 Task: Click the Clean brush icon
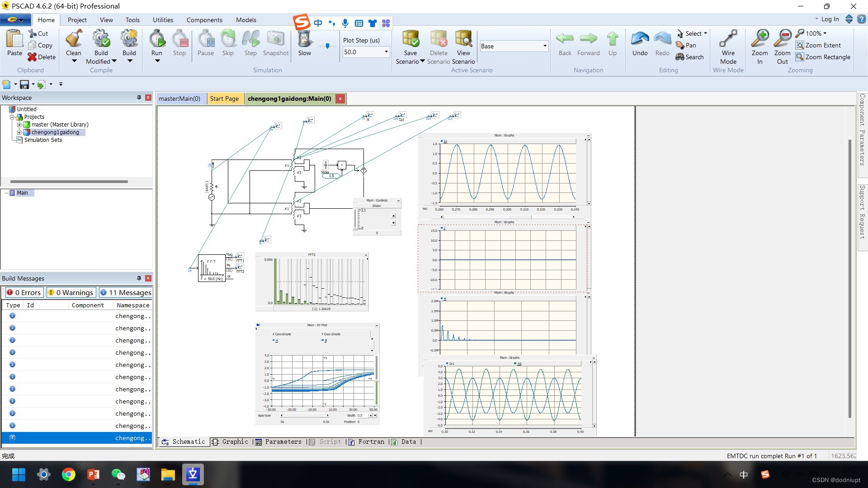tap(74, 39)
